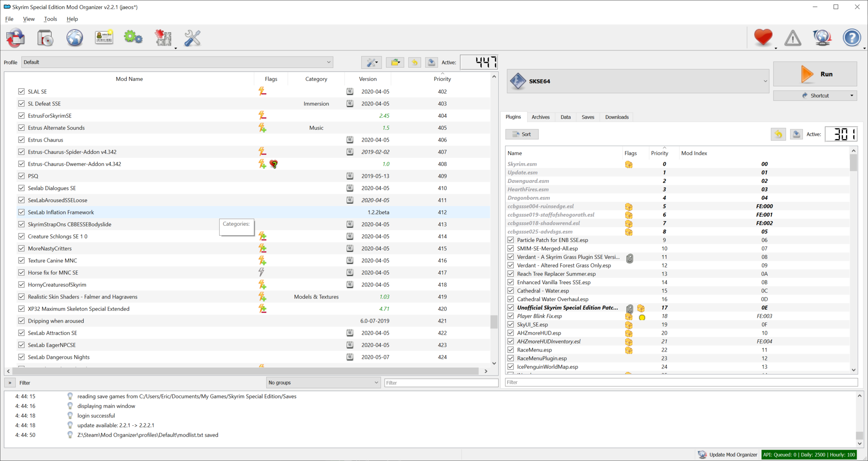Open the View menu

tap(29, 19)
